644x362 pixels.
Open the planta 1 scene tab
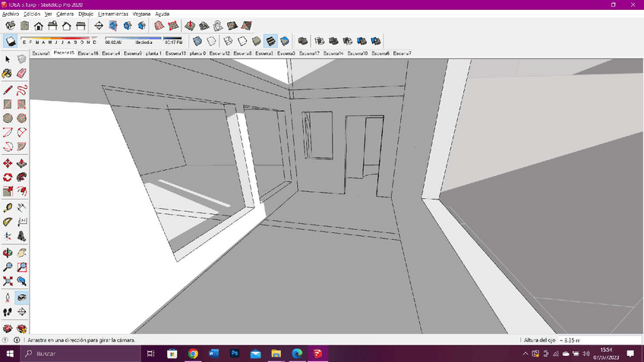(x=153, y=54)
